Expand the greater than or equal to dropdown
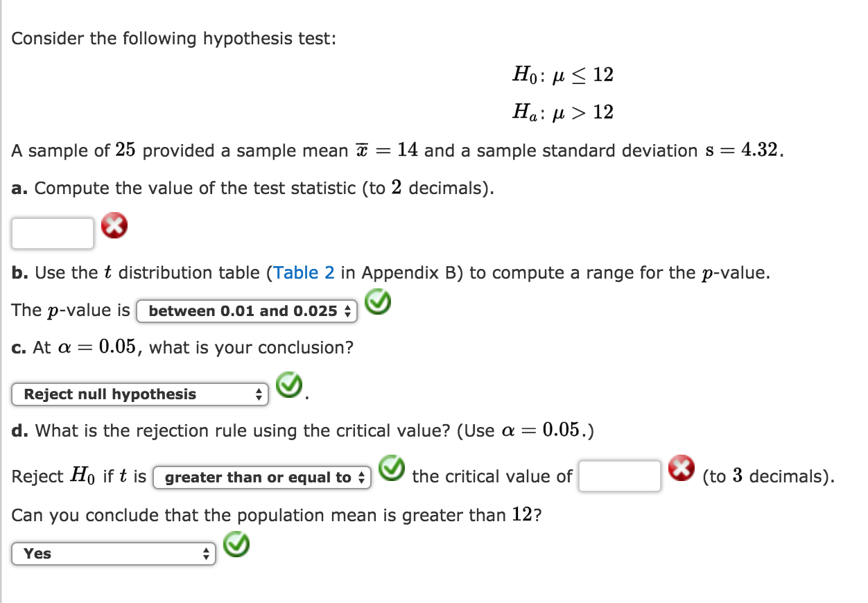This screenshot has width=868, height=603. pos(262,478)
